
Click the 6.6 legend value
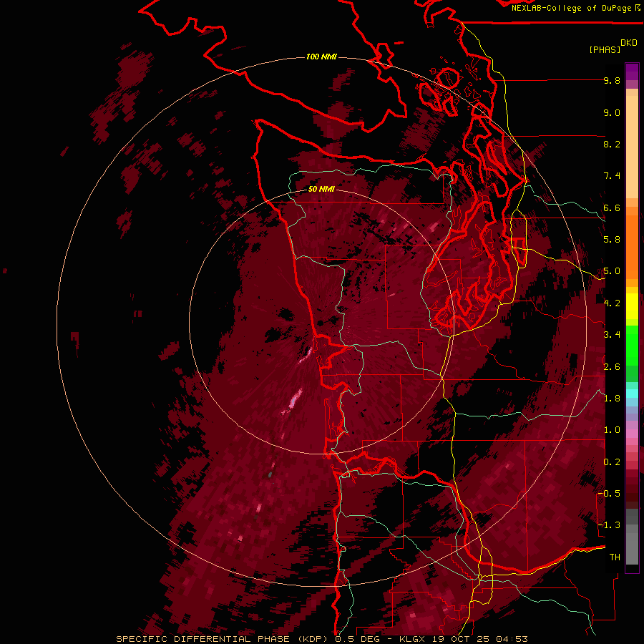pos(612,208)
